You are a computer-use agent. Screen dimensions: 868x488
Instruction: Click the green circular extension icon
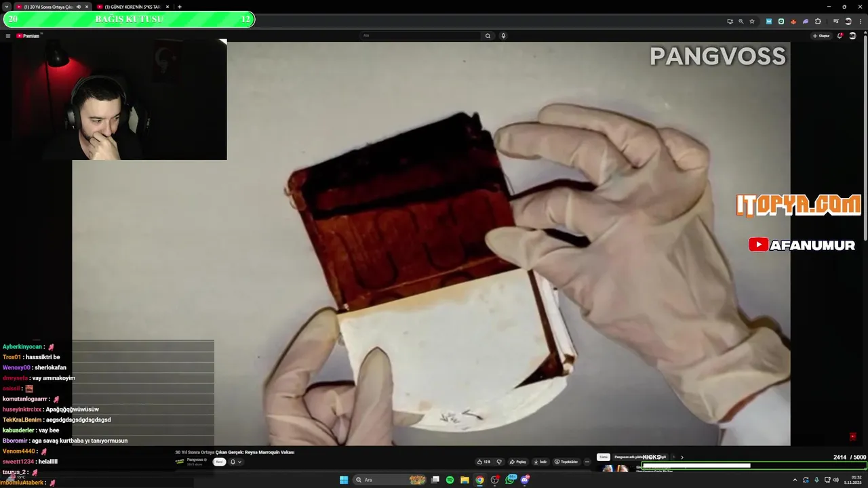[781, 22]
